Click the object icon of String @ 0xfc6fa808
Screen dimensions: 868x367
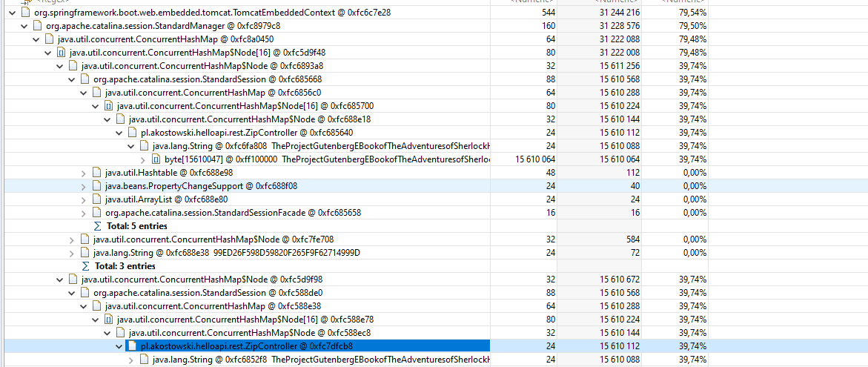144,146
